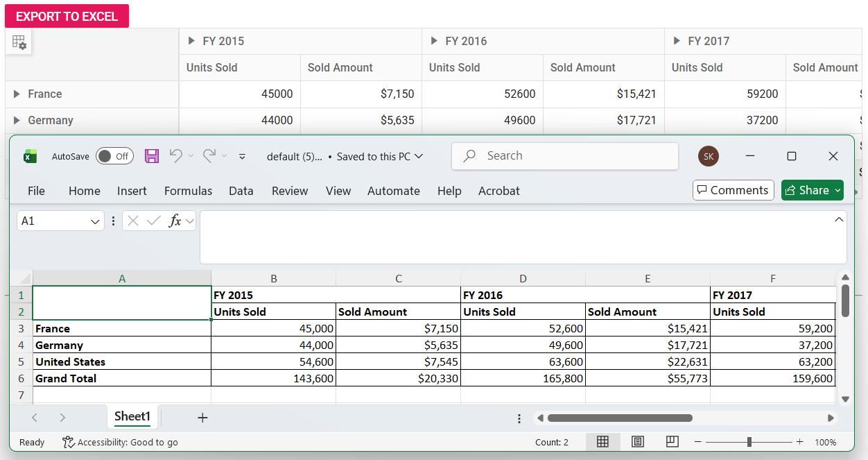Viewport: 868px width, 460px height.
Task: Click the Undo icon
Action: coord(177,155)
